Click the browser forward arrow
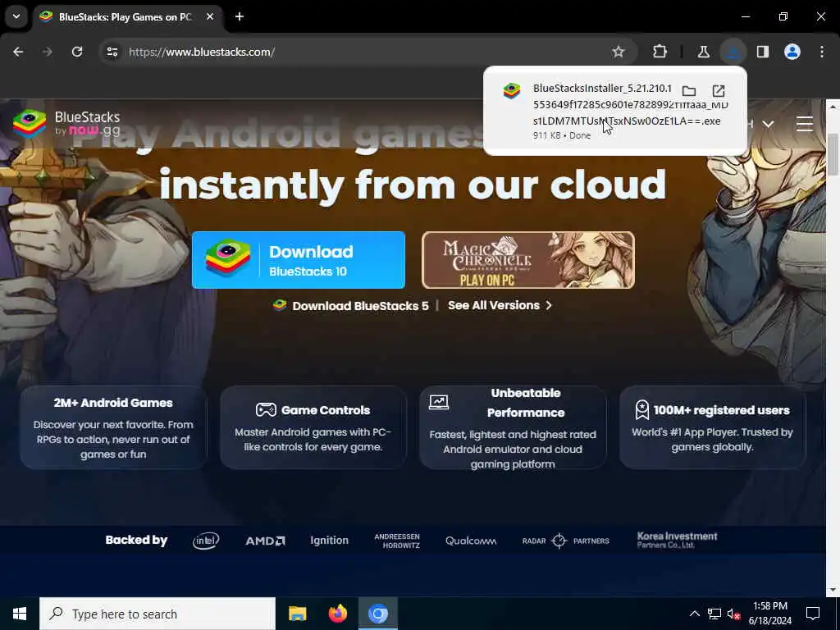Viewport: 840px width, 630px height. (48, 52)
